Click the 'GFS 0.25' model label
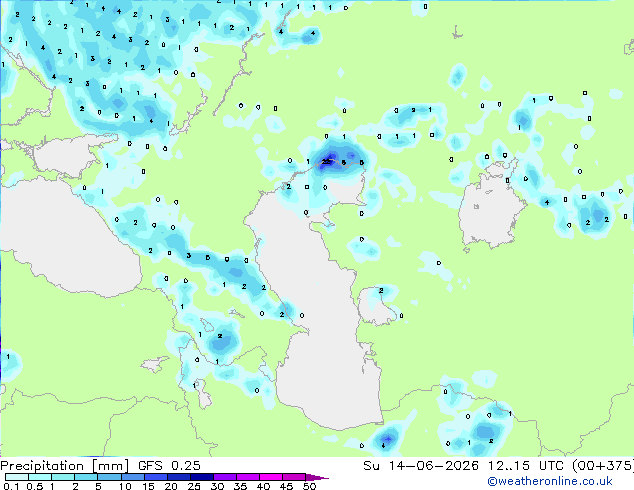634x490 pixels. pos(169,466)
